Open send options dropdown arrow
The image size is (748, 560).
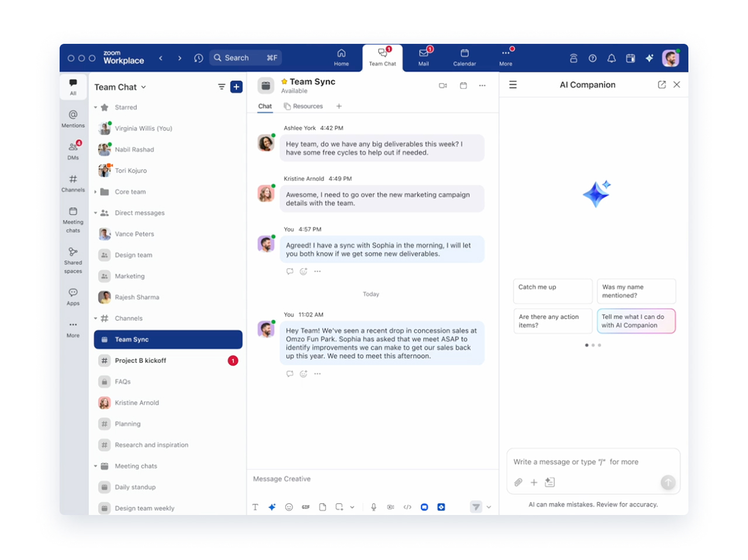coord(489,507)
